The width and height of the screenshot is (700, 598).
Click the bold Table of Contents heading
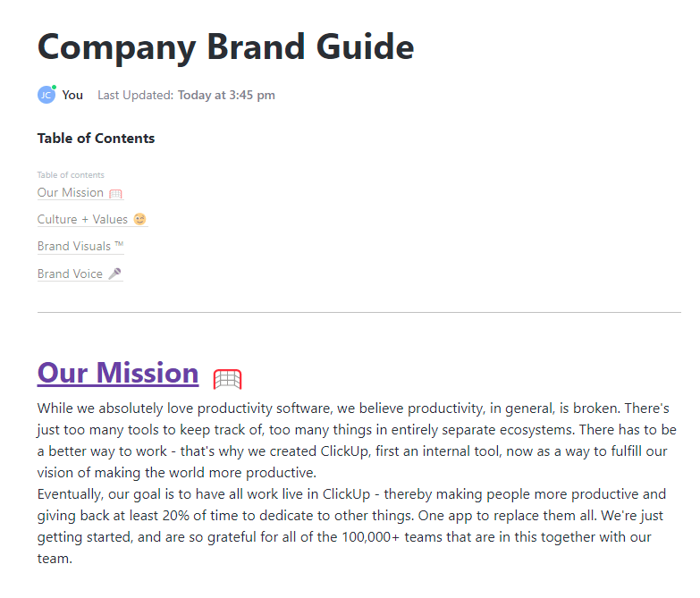point(96,138)
